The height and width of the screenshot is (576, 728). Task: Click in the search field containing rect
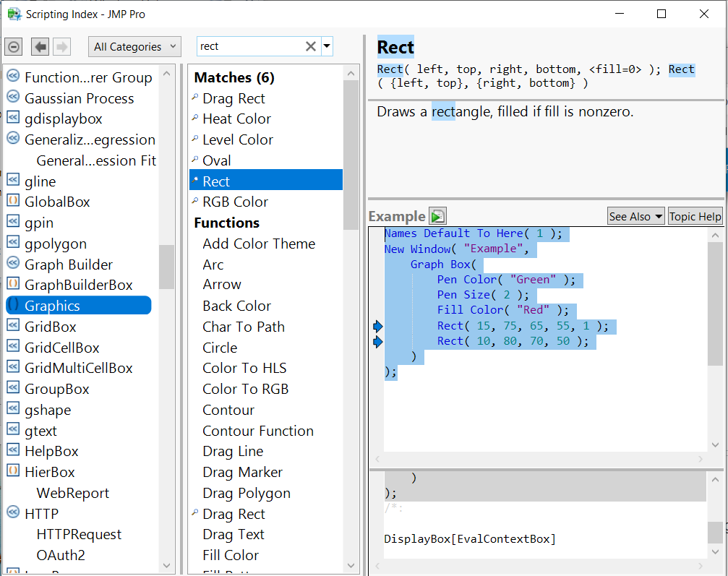coord(251,46)
